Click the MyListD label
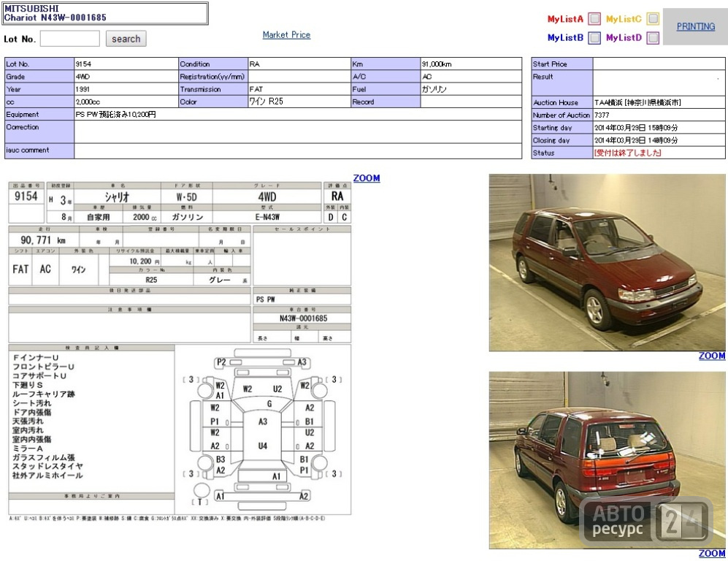728x561 pixels. point(624,37)
